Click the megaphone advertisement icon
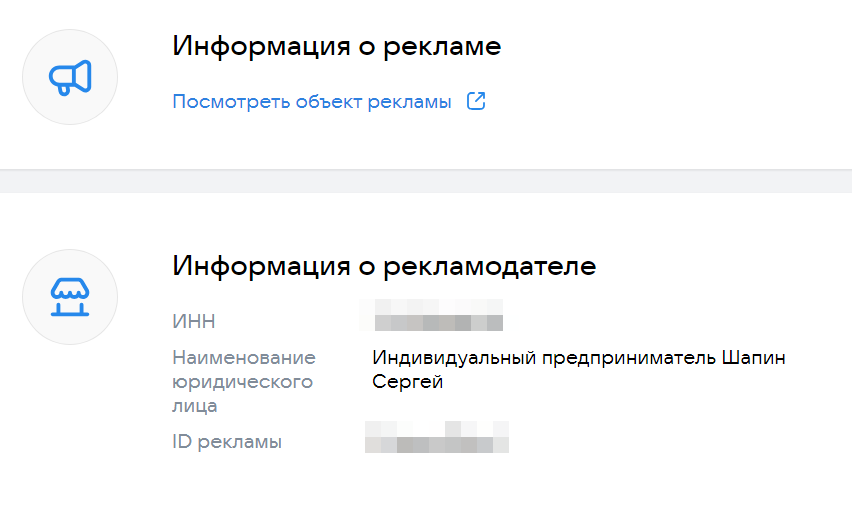This screenshot has height=509, width=852. pyautogui.click(x=70, y=77)
